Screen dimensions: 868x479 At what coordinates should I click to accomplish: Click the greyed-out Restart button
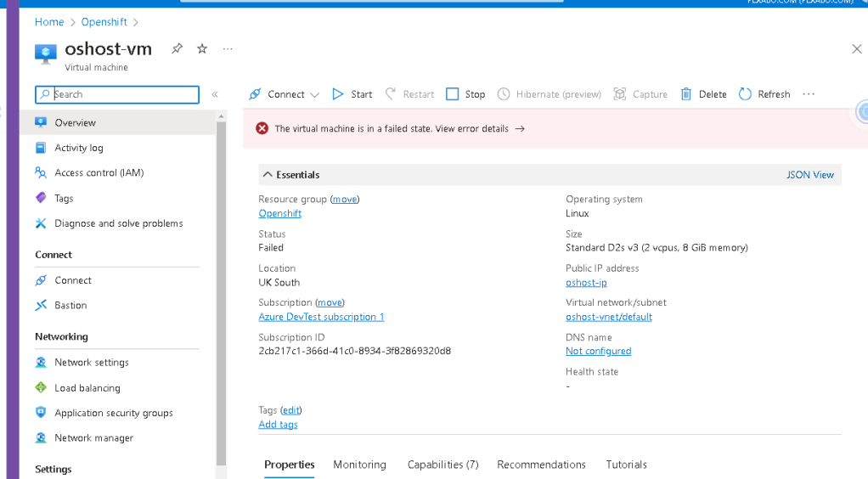[409, 94]
